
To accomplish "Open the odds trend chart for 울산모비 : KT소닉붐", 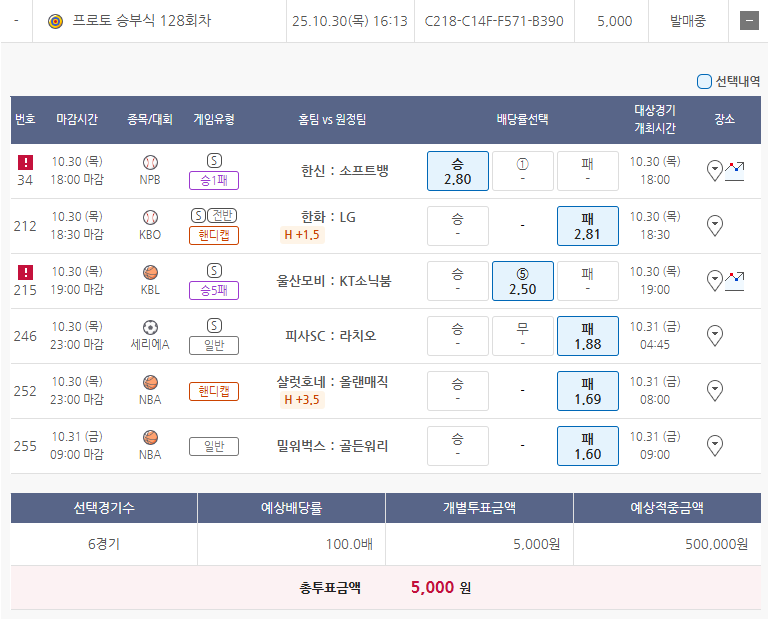I will pos(735,279).
